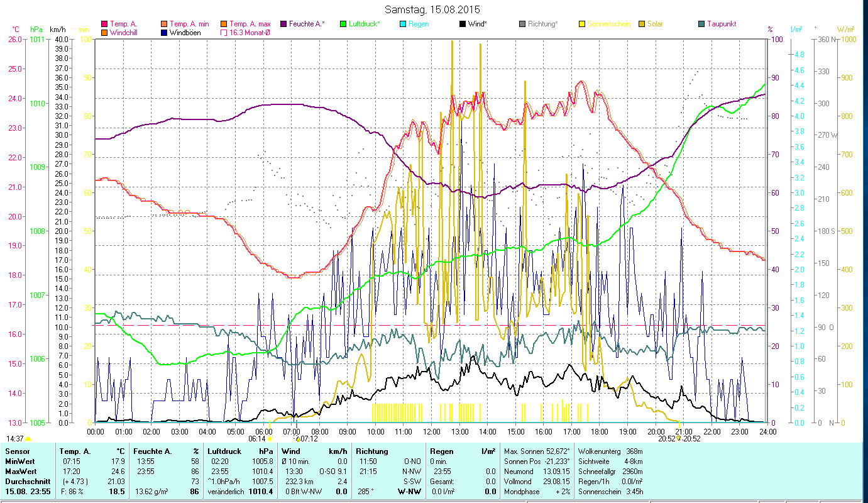868x503 pixels.
Task: Click the W/m² axis unit label
Action: tap(846, 30)
